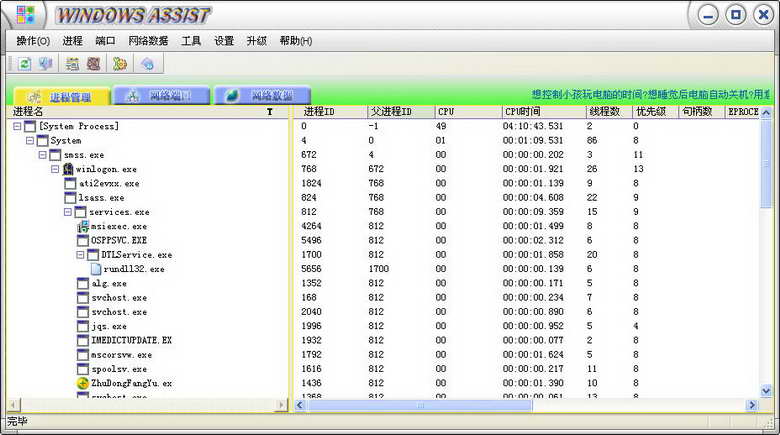The image size is (780, 435).
Task: Sort by the 句柄数 column header
Action: 701,112
